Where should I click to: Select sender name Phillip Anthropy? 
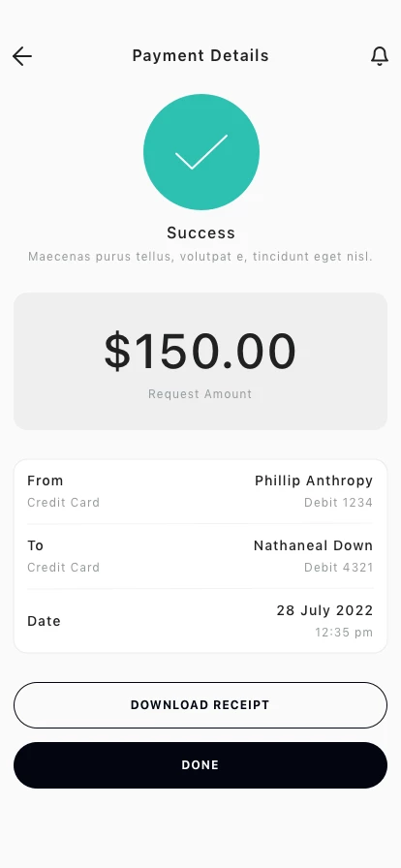[314, 481]
